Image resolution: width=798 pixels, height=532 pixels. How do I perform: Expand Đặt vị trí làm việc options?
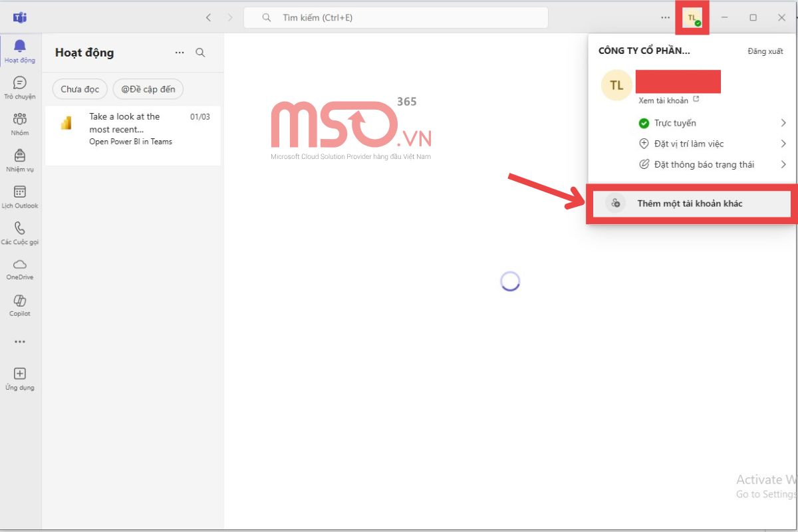(712, 144)
